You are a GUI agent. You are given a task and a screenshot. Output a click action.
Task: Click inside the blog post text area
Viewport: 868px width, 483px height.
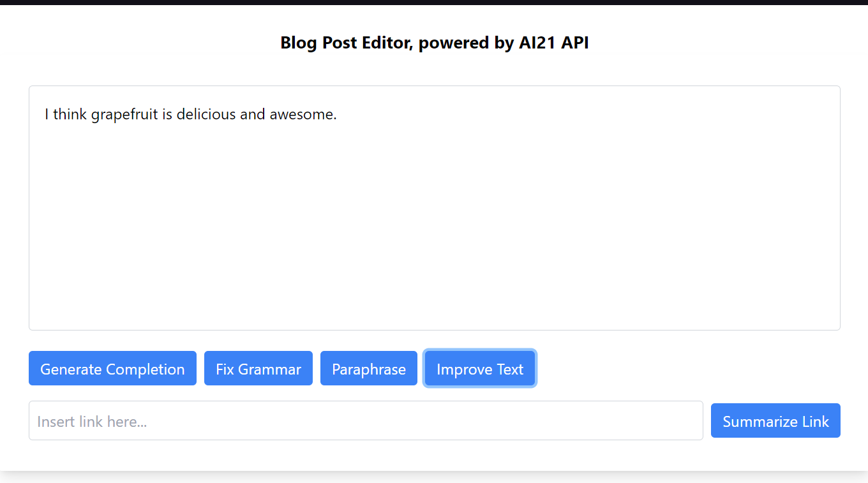click(435, 208)
